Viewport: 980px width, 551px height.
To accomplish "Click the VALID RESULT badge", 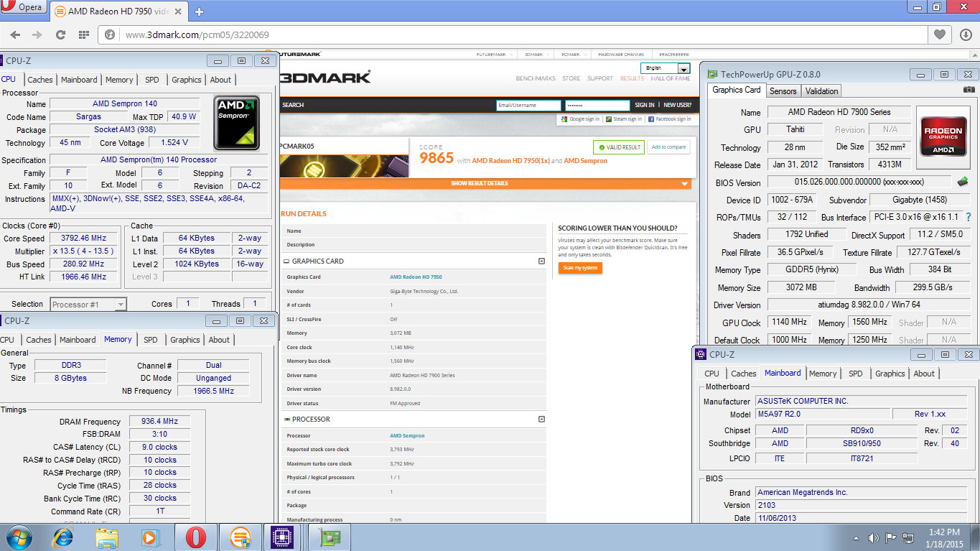I will pos(618,147).
